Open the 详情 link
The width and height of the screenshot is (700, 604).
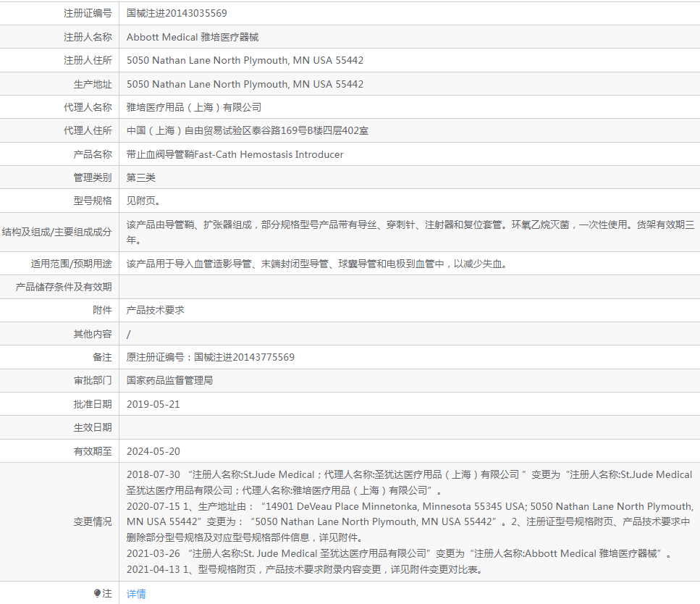136,594
